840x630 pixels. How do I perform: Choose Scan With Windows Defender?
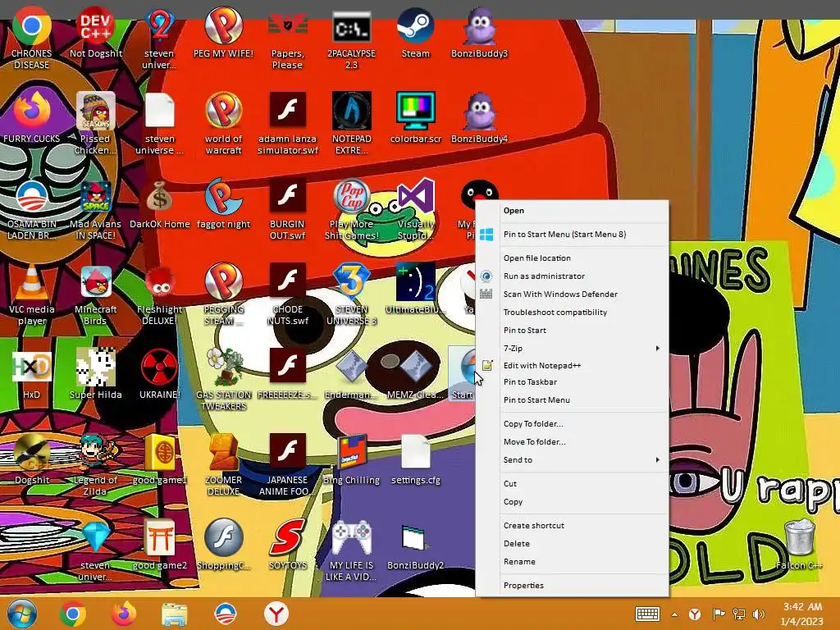(x=572, y=294)
